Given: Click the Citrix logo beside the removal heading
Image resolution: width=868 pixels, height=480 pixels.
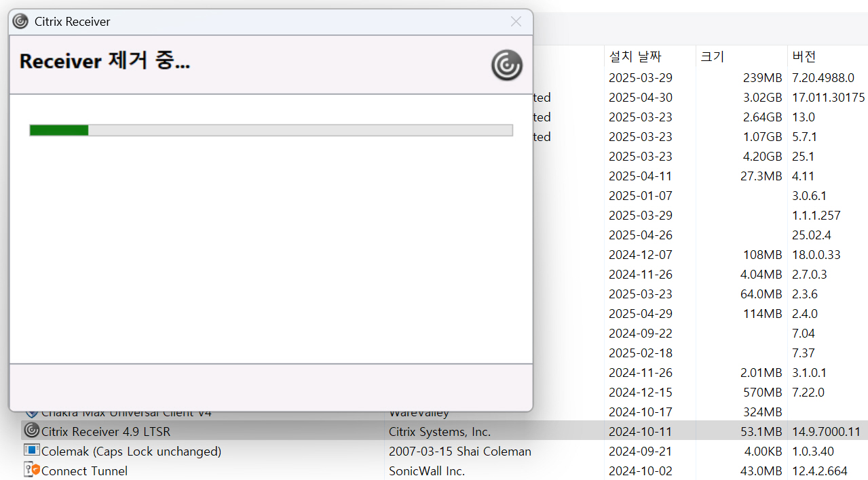Looking at the screenshot, I should (507, 65).
